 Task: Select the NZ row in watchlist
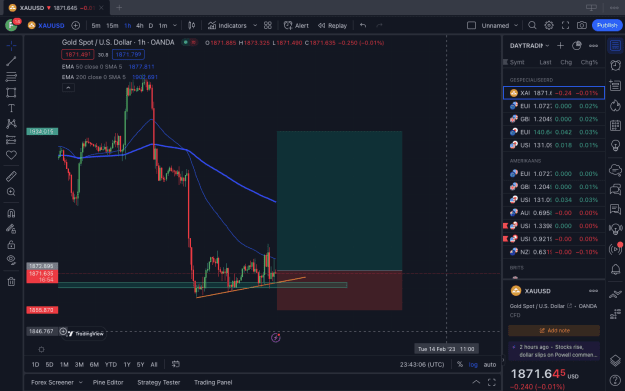(554, 252)
